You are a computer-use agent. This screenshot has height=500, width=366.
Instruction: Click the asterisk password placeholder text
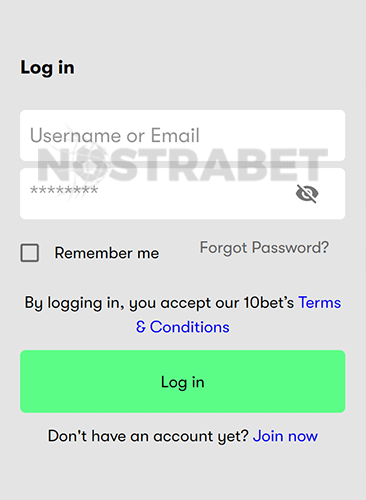tap(64, 191)
